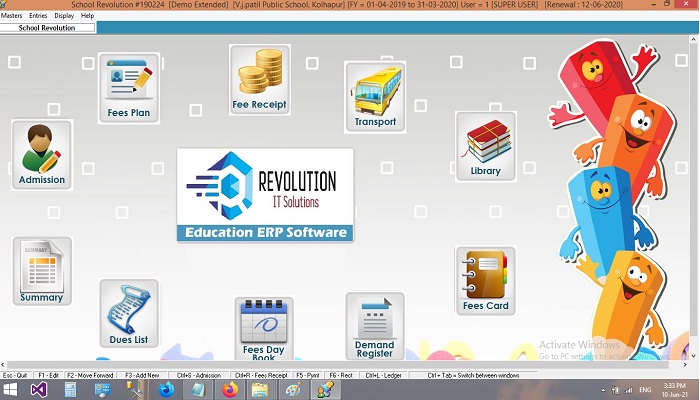Click the horizontal scrollbar right arrow
700x400 pixels.
(685, 365)
